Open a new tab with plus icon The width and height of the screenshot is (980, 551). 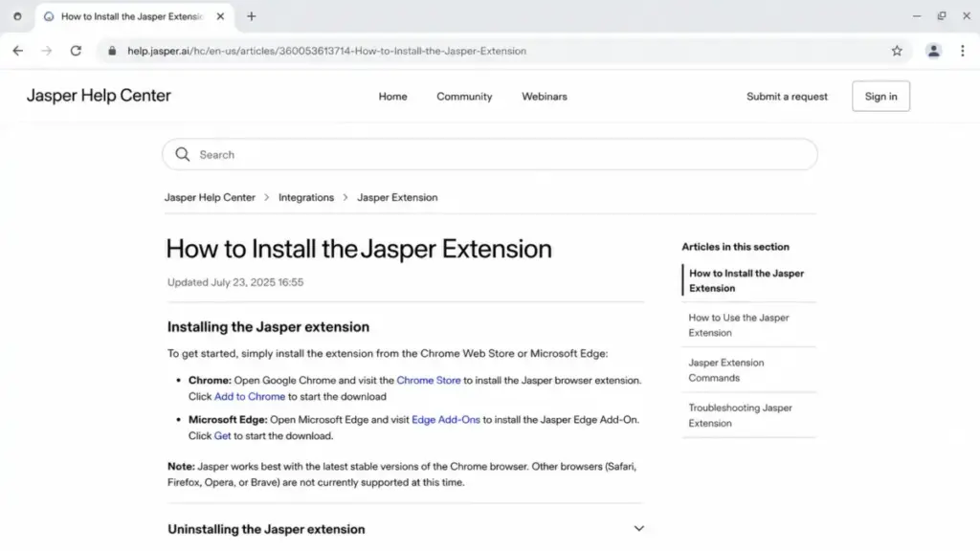252,16
